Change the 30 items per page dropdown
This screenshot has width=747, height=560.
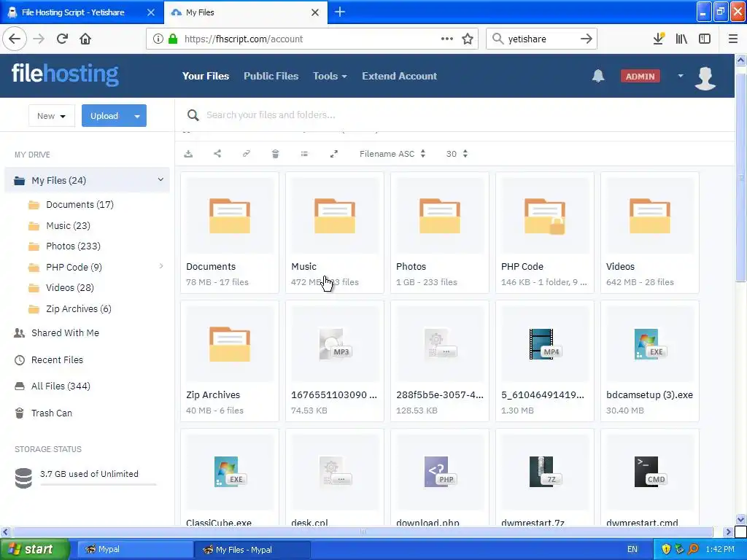(x=457, y=154)
